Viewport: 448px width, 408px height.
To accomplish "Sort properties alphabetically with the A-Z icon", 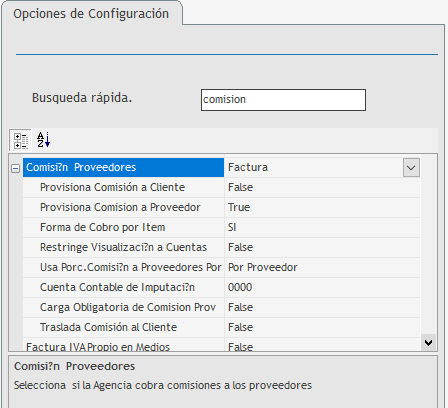I will [44, 140].
